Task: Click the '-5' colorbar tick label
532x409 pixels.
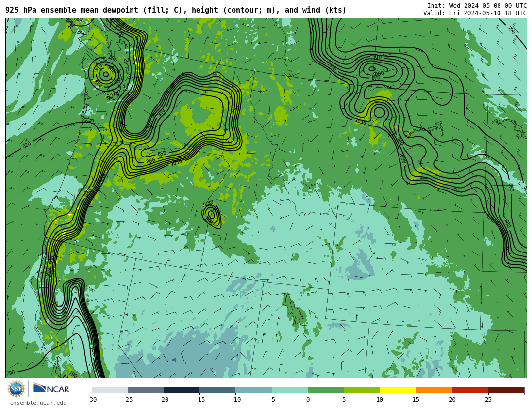Action: tap(271, 400)
